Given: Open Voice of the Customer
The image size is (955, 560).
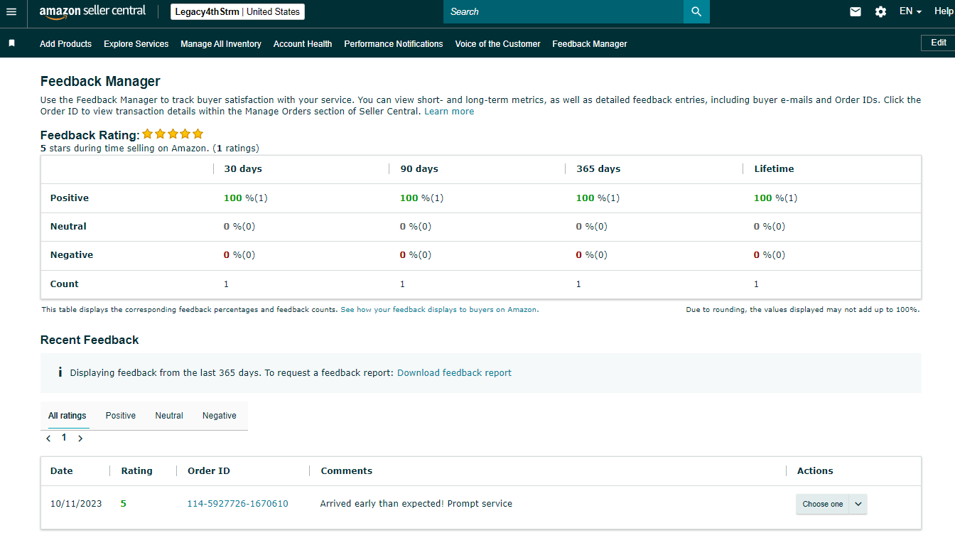Looking at the screenshot, I should point(497,43).
